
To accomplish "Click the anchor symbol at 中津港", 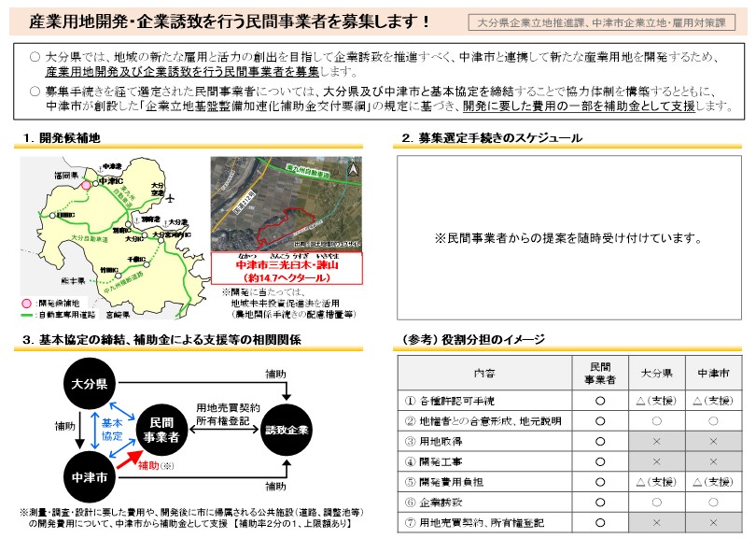I will [x=99, y=169].
